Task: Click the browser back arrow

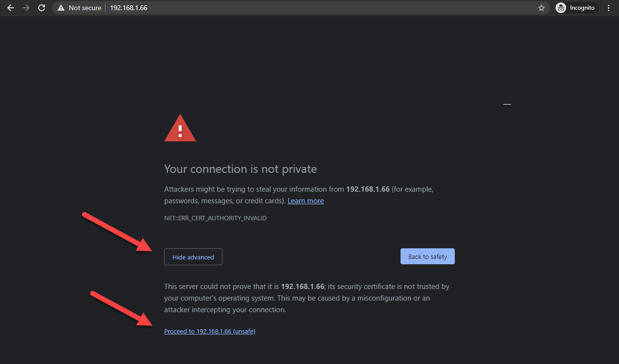Action: pos(11,8)
